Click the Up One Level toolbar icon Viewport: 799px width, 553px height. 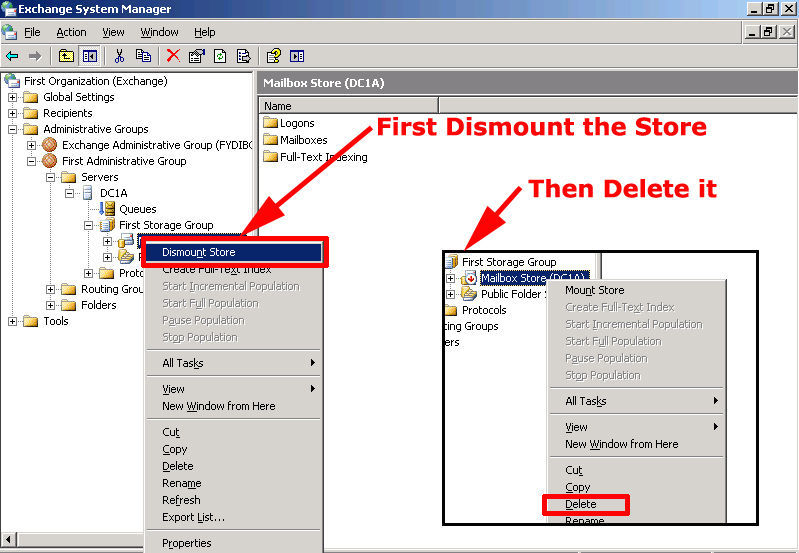(66, 56)
